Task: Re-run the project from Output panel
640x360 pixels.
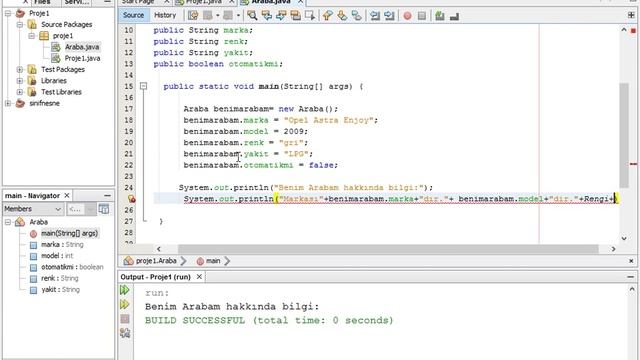Action: click(x=125, y=290)
